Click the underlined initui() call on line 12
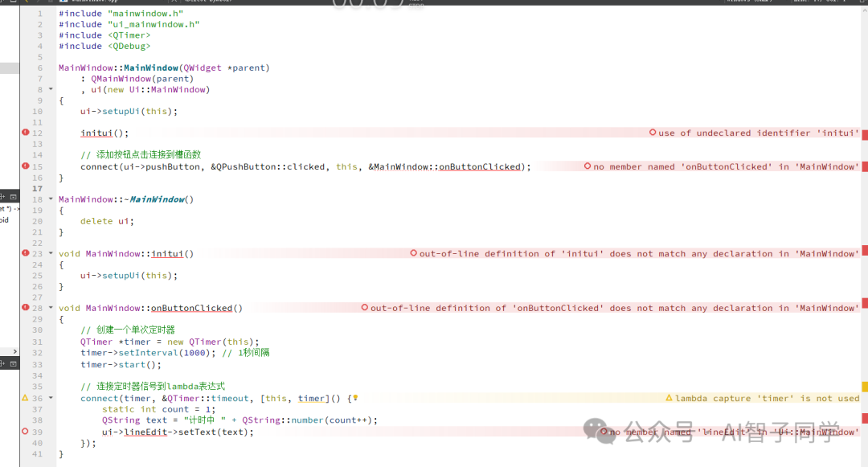This screenshot has width=868, height=467. 104,133
